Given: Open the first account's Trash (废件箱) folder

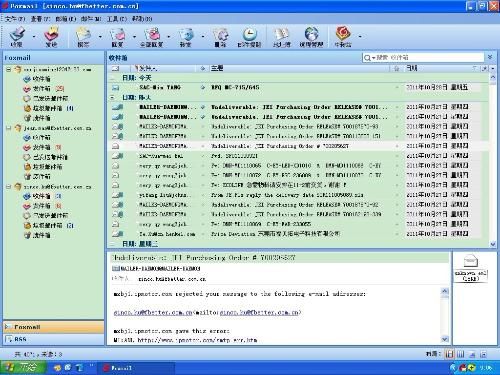Looking at the screenshot, I should [37, 118].
